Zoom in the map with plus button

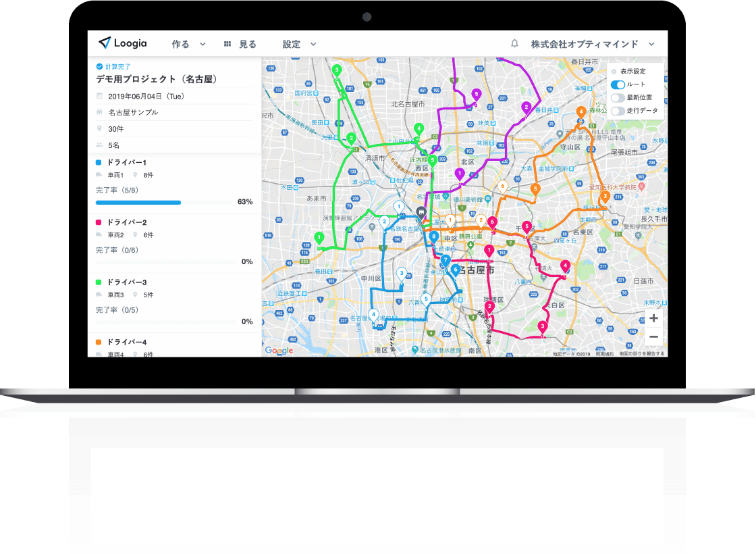coord(653,318)
